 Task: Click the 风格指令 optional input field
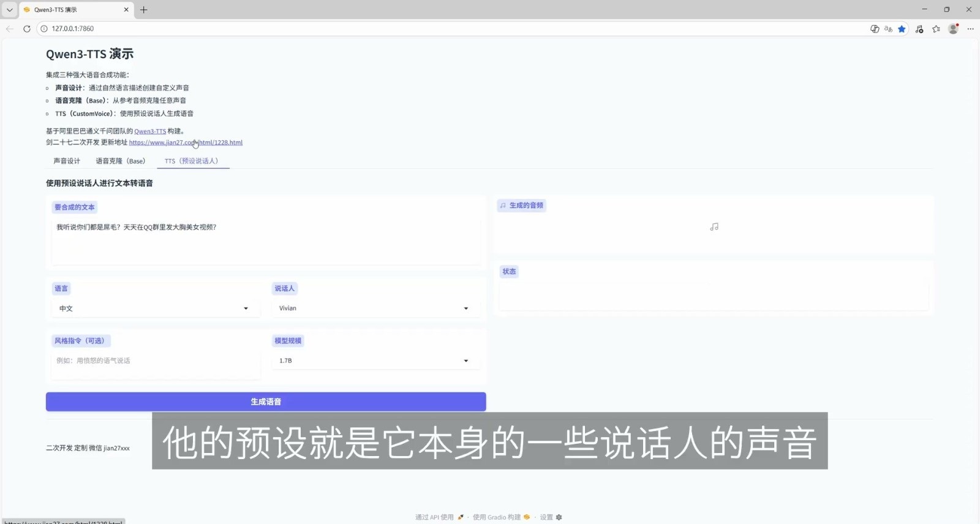coord(156,361)
